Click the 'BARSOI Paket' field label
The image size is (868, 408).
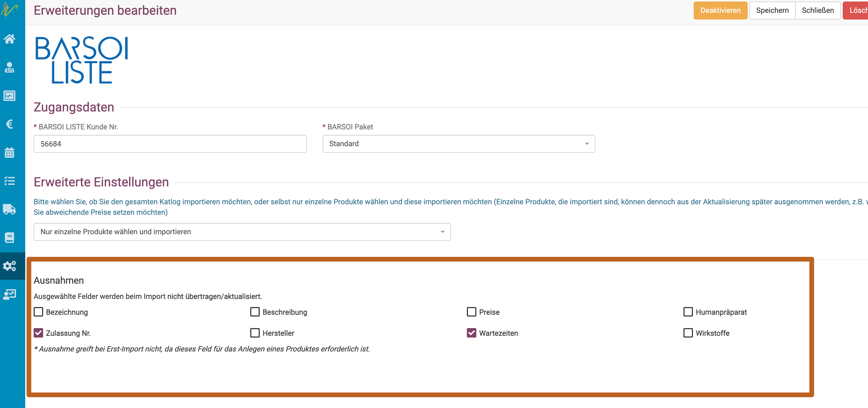point(350,127)
